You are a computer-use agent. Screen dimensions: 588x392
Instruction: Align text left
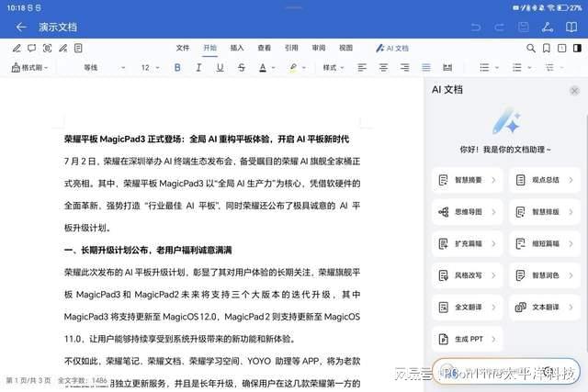[362, 67]
